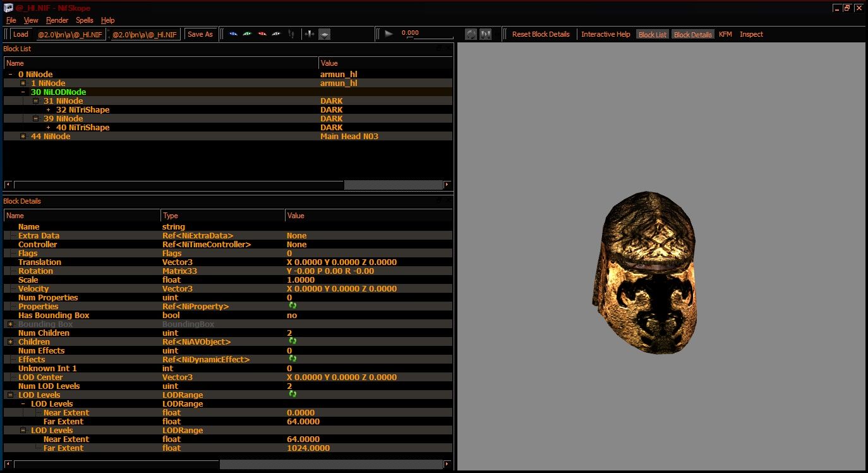The width and height of the screenshot is (868, 473).
Task: Select the Far Extent value 1024.0000
Action: (308, 448)
